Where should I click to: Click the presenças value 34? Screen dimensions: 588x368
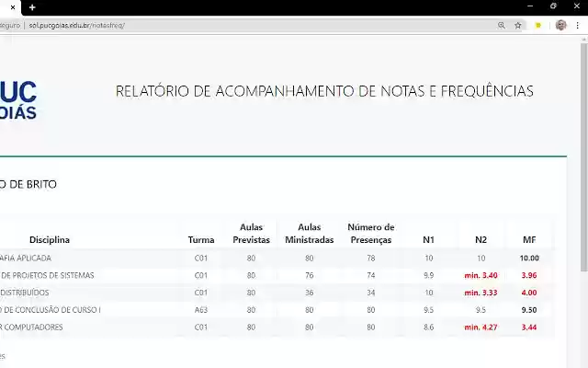tap(371, 293)
